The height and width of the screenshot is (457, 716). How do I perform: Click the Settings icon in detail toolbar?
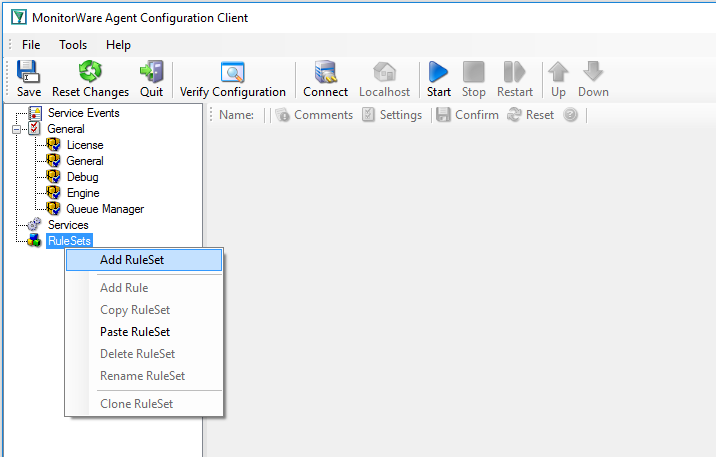[368, 115]
